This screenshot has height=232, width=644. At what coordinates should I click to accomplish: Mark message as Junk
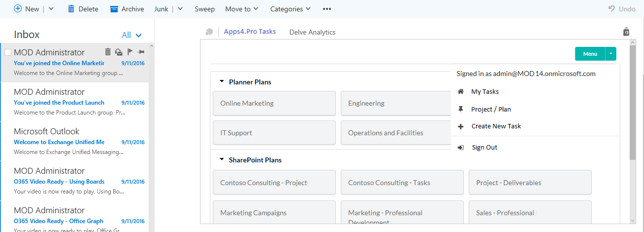point(161,9)
